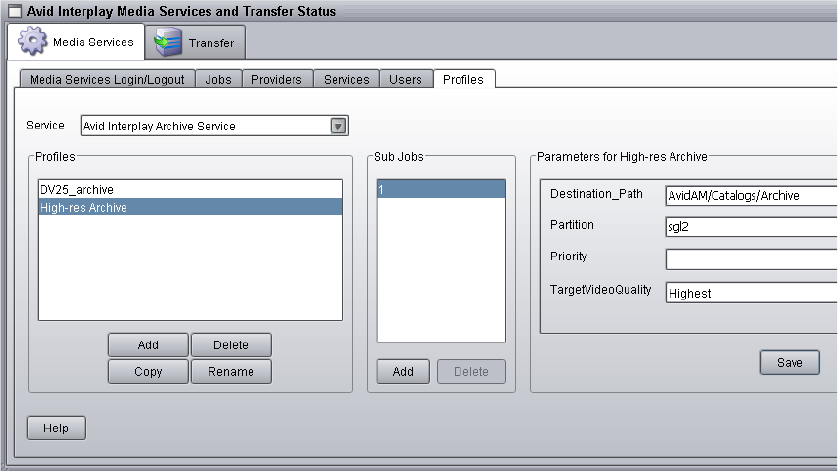Select the DV25_archive profile
This screenshot has height=471, width=838.
(x=70, y=189)
